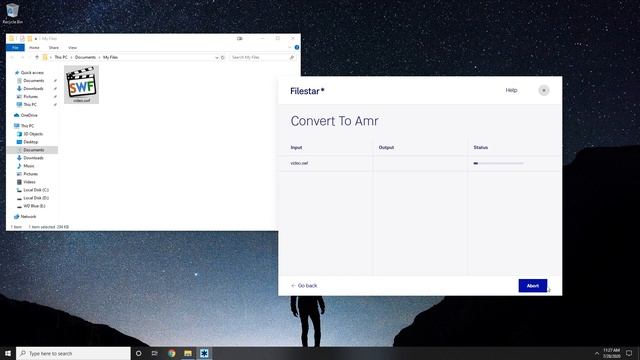Image resolution: width=640 pixels, height=360 pixels.
Task: Open pinned This PC under Quick access
Action: point(30,104)
